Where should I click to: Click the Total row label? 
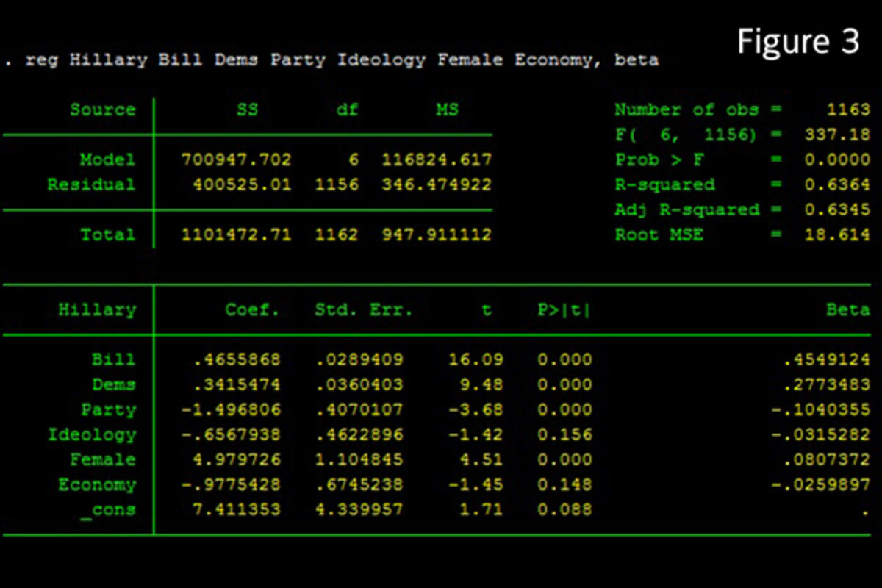pos(108,235)
